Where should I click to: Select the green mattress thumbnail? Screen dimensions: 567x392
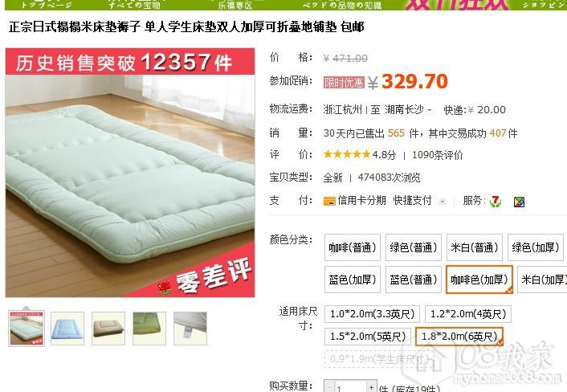coord(149,329)
